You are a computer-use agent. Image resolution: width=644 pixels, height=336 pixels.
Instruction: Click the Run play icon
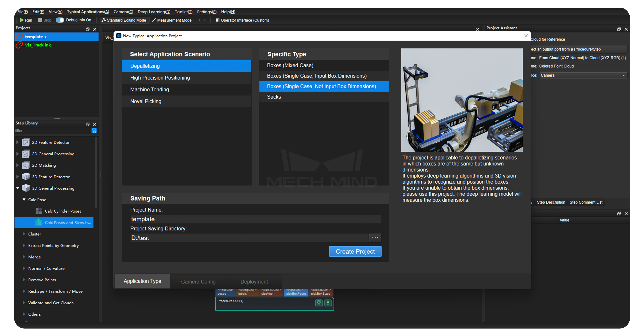click(x=22, y=20)
